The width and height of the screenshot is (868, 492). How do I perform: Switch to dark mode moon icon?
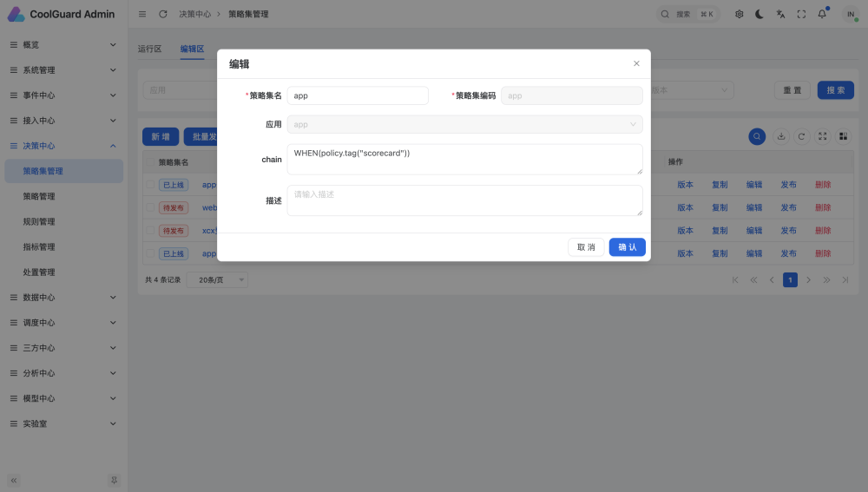point(759,14)
